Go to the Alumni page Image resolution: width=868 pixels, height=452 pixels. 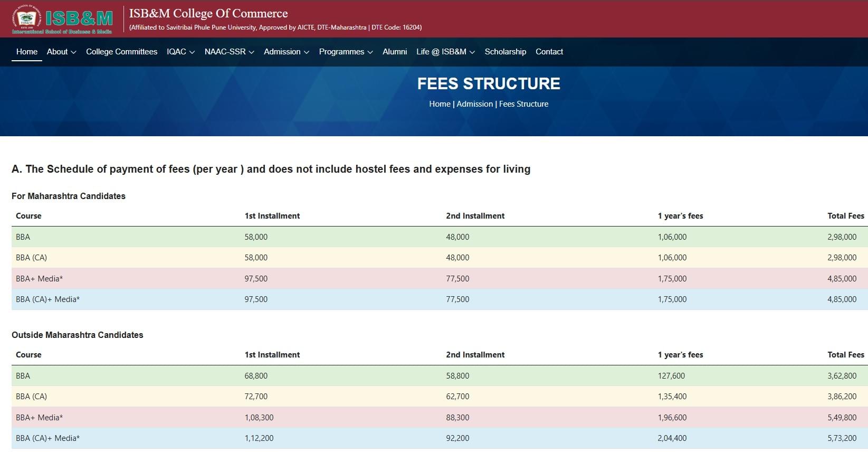point(395,52)
